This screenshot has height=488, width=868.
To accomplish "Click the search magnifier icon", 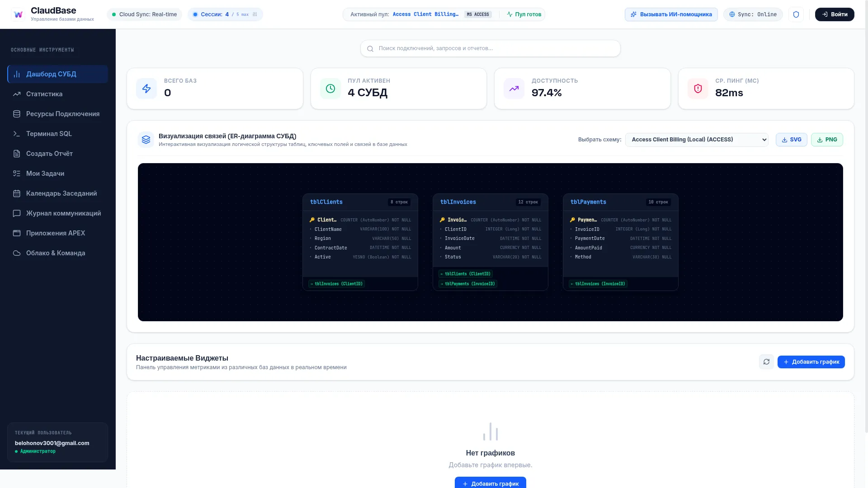I will (370, 49).
